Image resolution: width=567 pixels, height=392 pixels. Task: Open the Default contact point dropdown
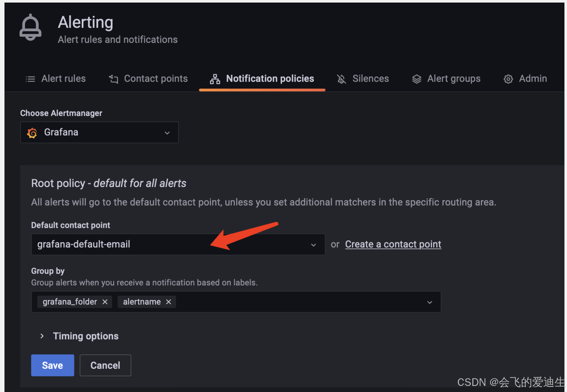coord(178,245)
